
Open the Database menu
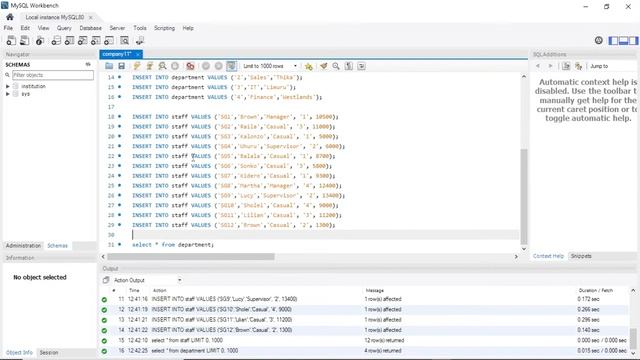tap(91, 28)
